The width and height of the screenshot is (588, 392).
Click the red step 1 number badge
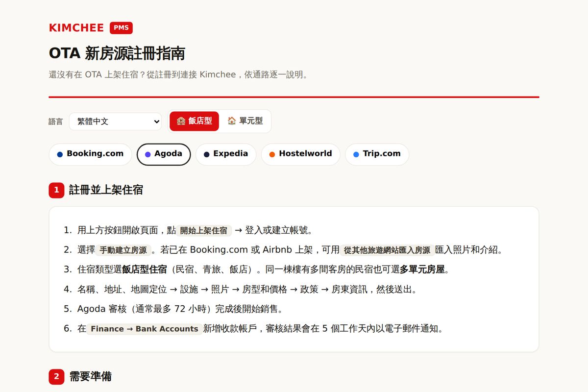[x=56, y=190]
